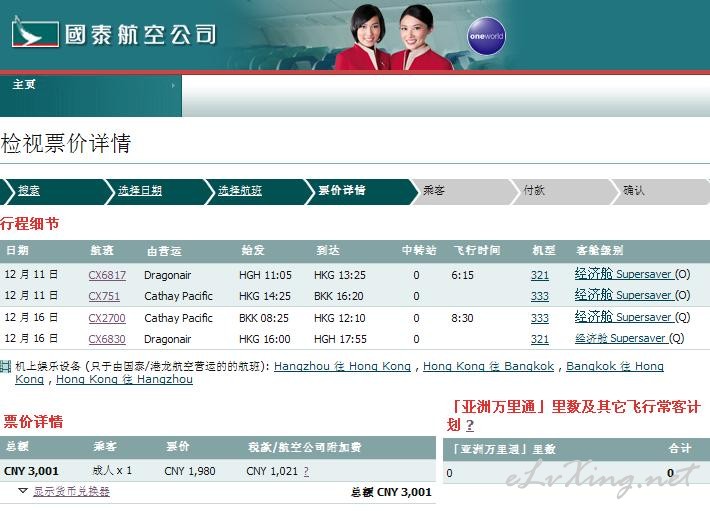Click the 确认 step
710x511 pixels.
coord(634,191)
